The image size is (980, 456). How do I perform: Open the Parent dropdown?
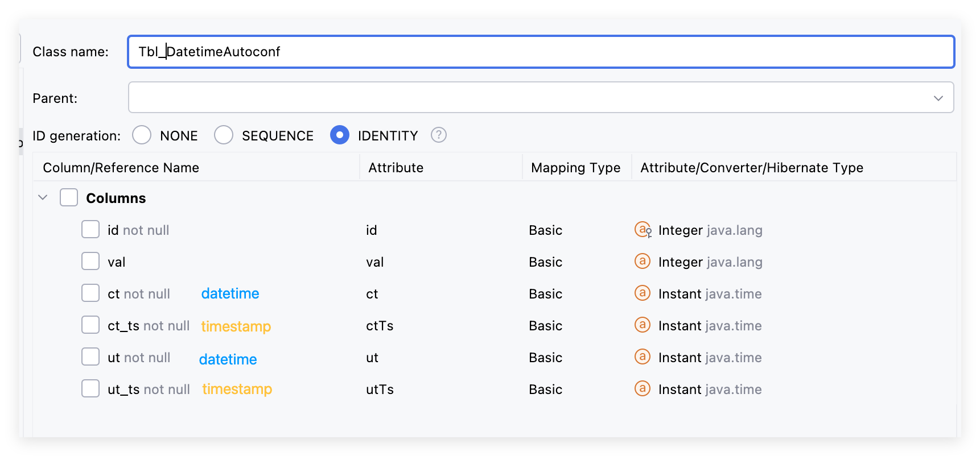938,98
